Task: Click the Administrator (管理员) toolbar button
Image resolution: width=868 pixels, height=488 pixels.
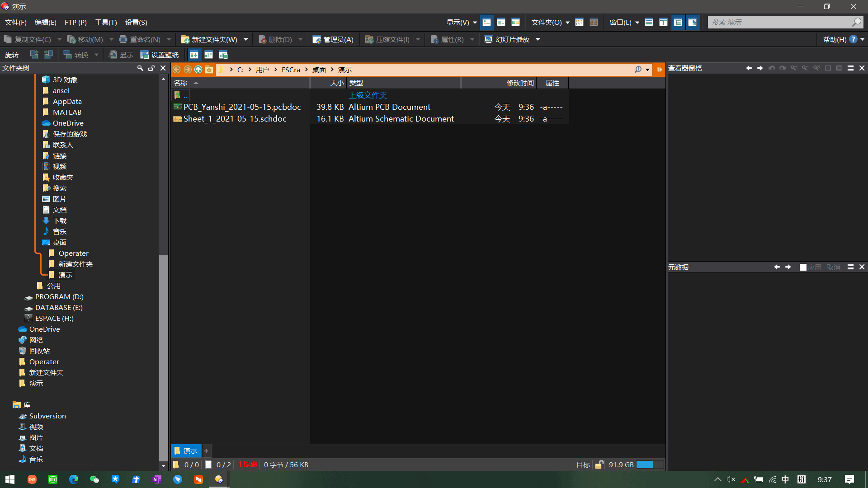Action: (333, 40)
